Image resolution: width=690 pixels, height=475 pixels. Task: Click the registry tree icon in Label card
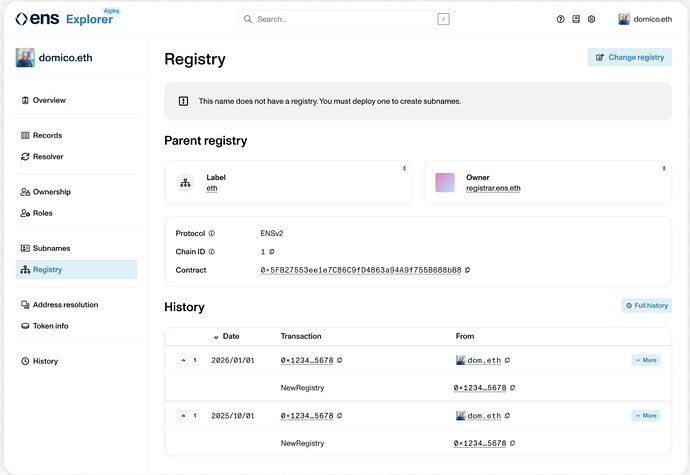[186, 182]
